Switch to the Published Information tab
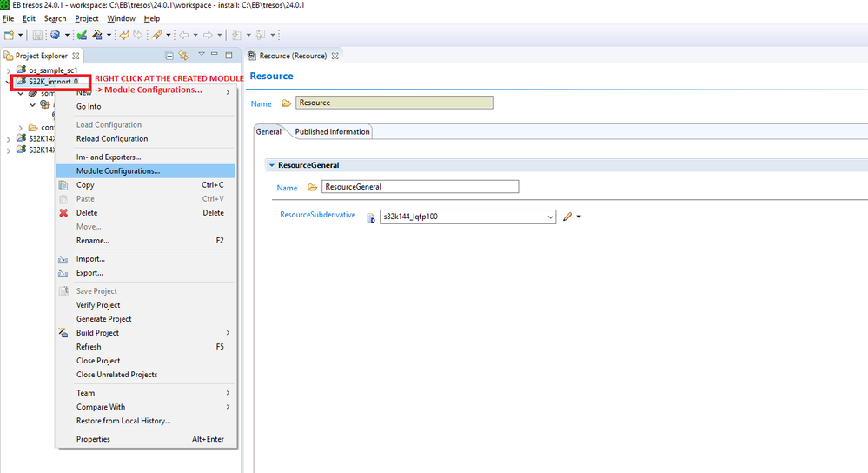This screenshot has height=473, width=868. pos(332,132)
